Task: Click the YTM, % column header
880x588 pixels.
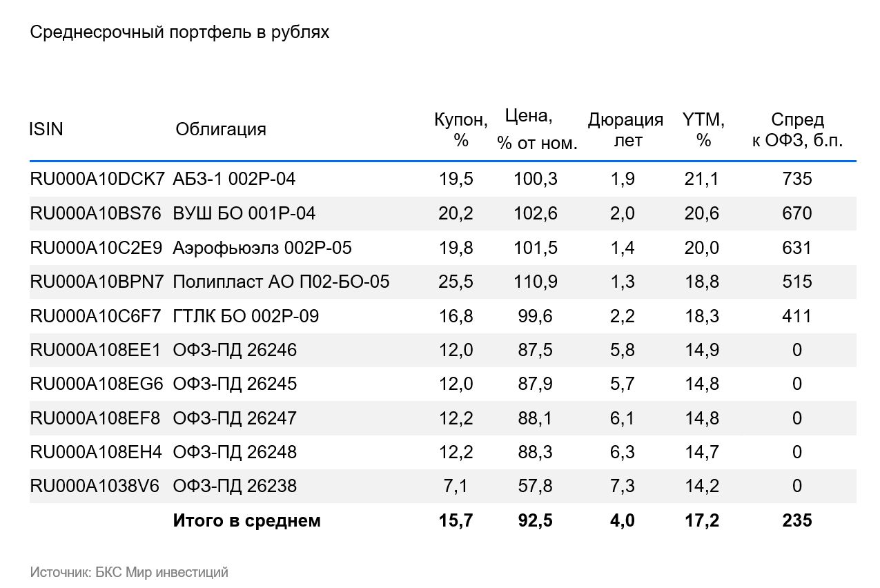Action: point(703,130)
